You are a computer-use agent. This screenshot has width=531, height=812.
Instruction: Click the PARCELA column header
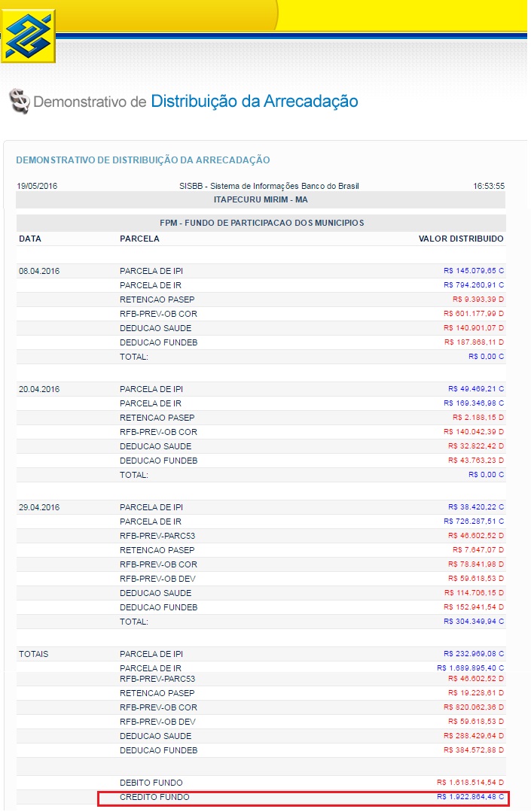[x=139, y=239]
